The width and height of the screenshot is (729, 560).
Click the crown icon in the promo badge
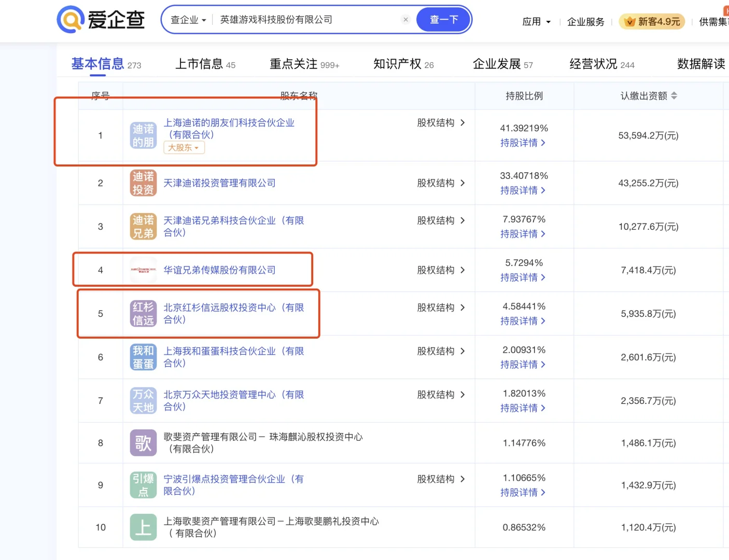(x=630, y=22)
